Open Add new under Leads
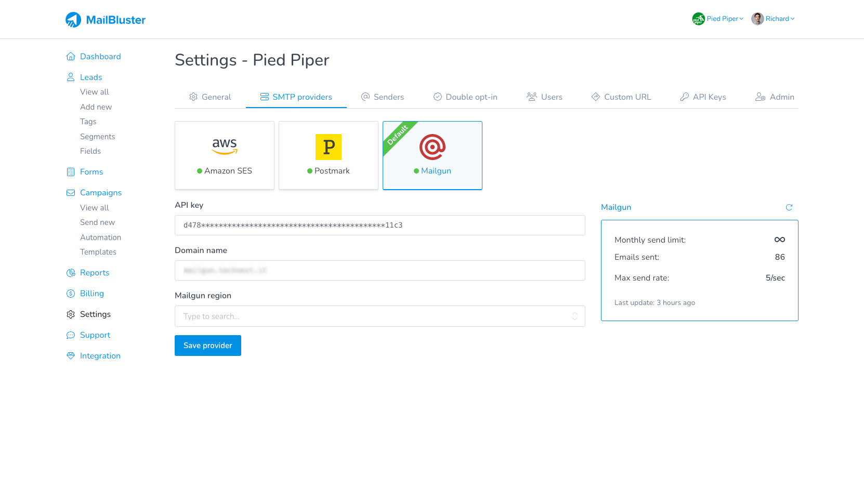The height and width of the screenshot is (504, 864). point(96,107)
